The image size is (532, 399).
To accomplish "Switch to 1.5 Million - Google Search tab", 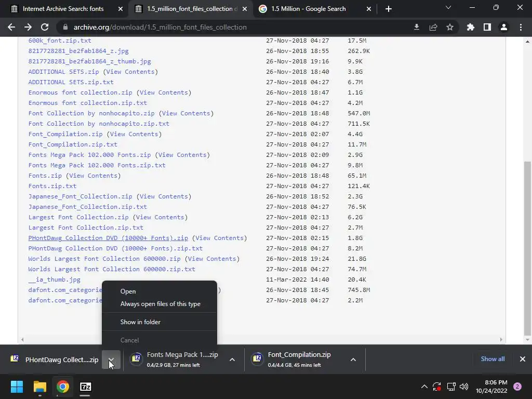I will click(x=309, y=9).
